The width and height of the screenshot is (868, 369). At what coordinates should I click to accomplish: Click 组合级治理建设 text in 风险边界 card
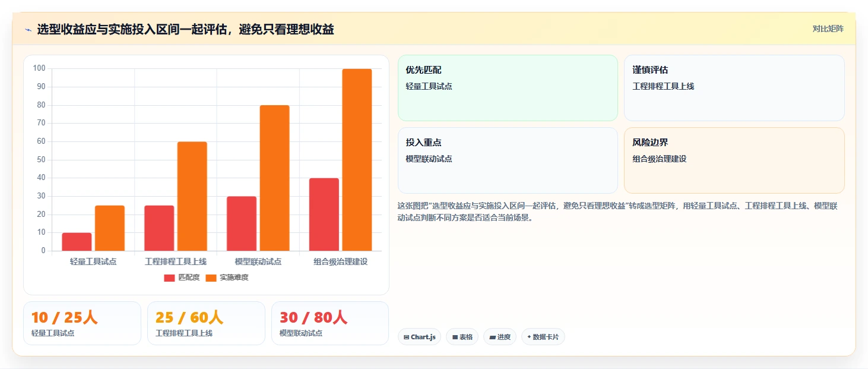click(660, 159)
